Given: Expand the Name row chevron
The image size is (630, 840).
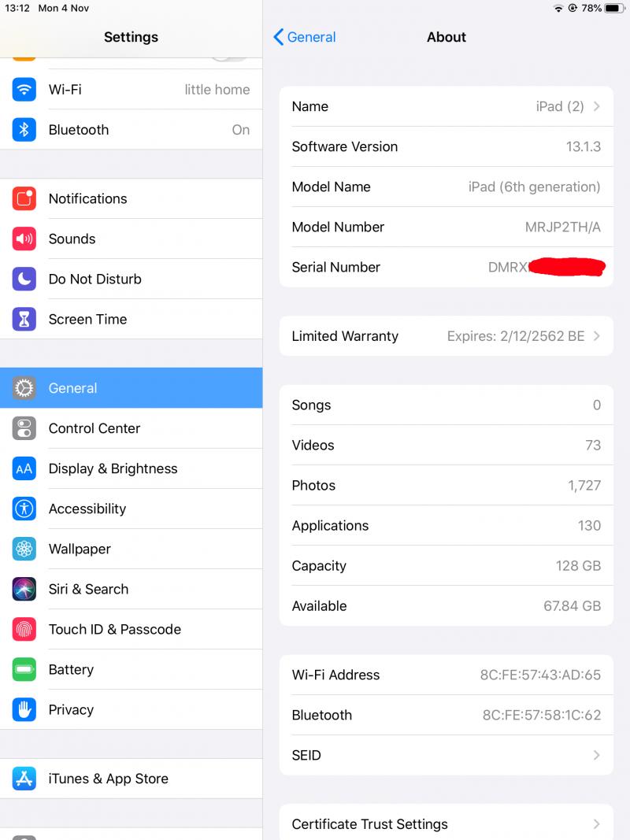Looking at the screenshot, I should 597,106.
